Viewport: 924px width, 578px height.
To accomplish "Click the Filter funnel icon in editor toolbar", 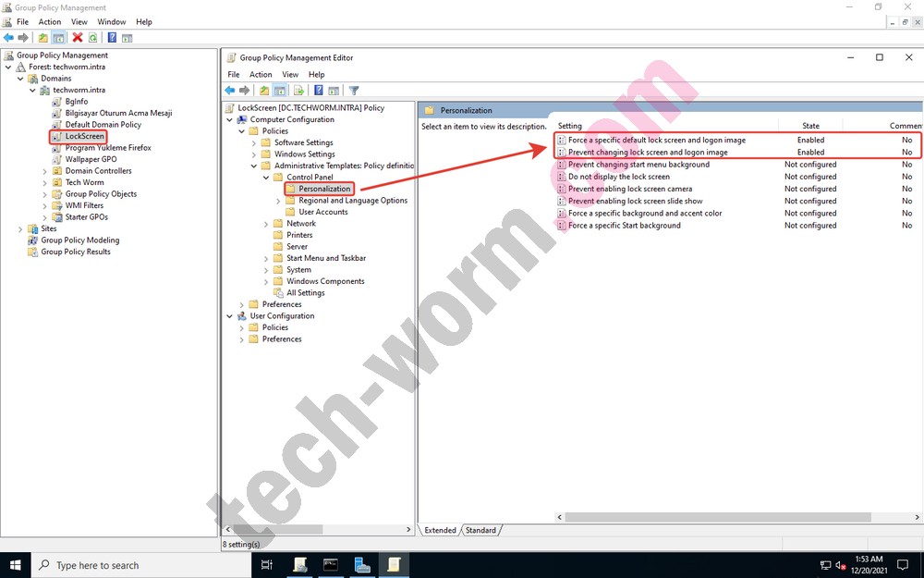I will [x=353, y=91].
